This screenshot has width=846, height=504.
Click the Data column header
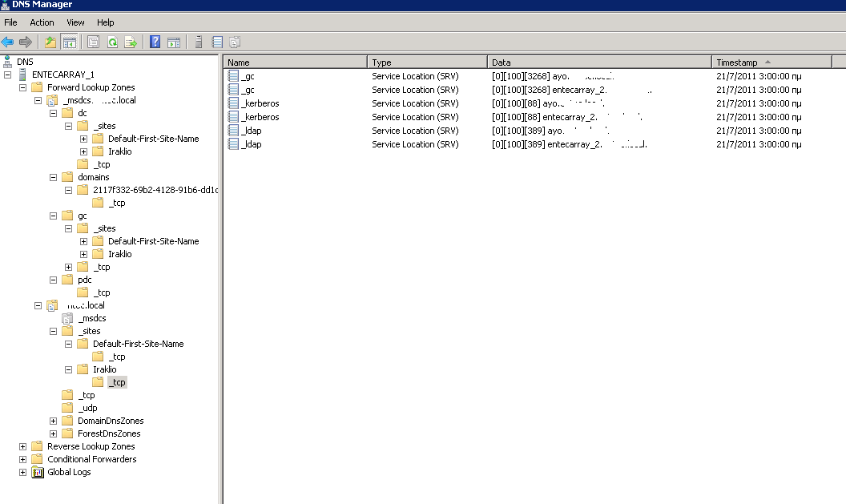click(x=598, y=62)
